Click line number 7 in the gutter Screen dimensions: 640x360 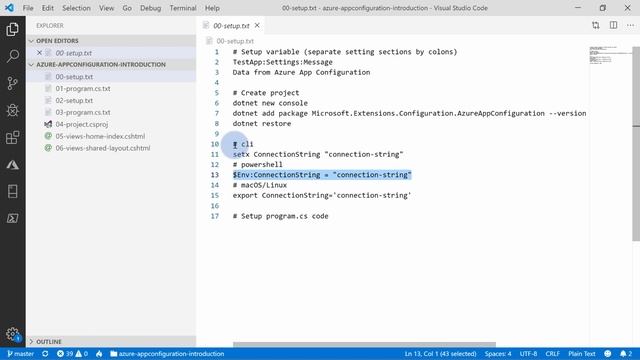(216, 113)
